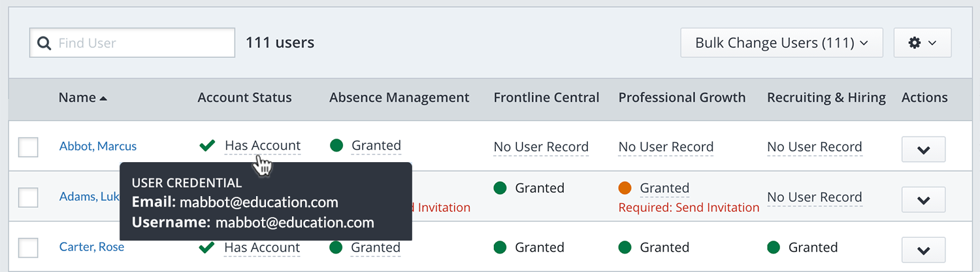
Task: Select the checkbox for Abbot, Marcus
Action: click(x=28, y=147)
